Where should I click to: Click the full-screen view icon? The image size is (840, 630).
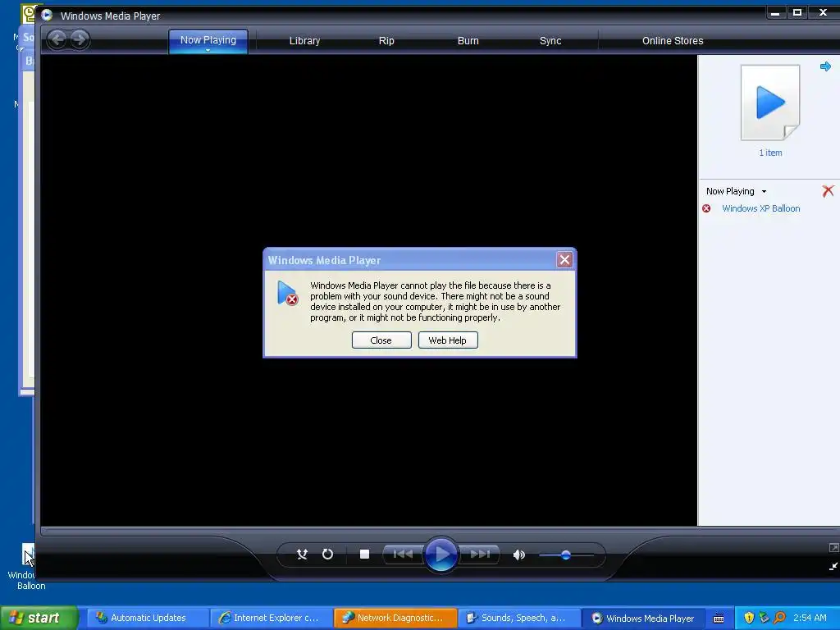coord(833,547)
